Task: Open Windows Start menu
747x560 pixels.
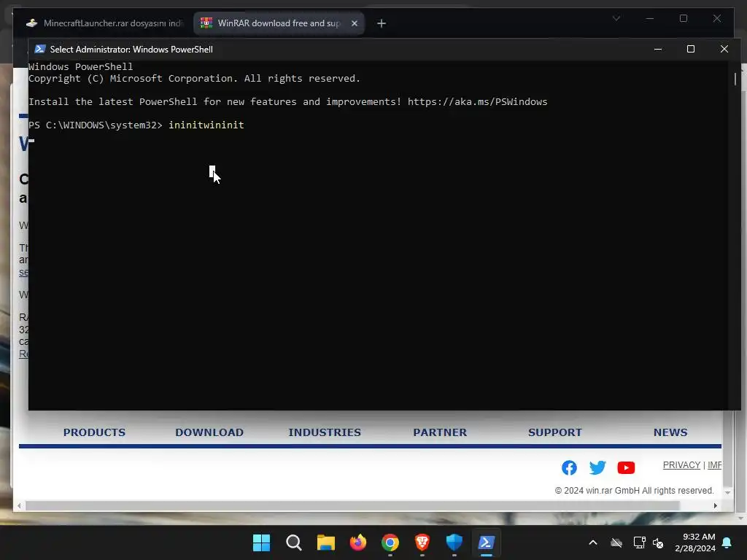Action: 261,542
